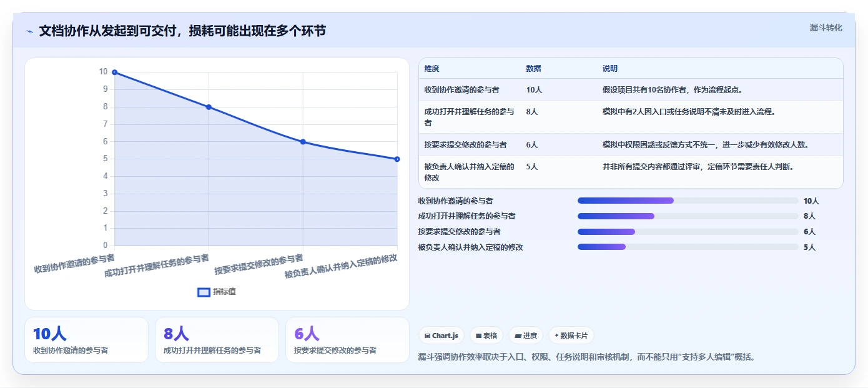The height and width of the screenshot is (388, 868).
Task: Click the 说明 table column header
Action: click(x=610, y=69)
